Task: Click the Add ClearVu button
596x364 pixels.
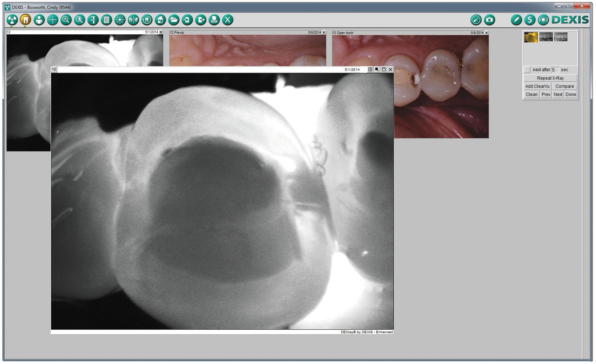Action: (537, 86)
